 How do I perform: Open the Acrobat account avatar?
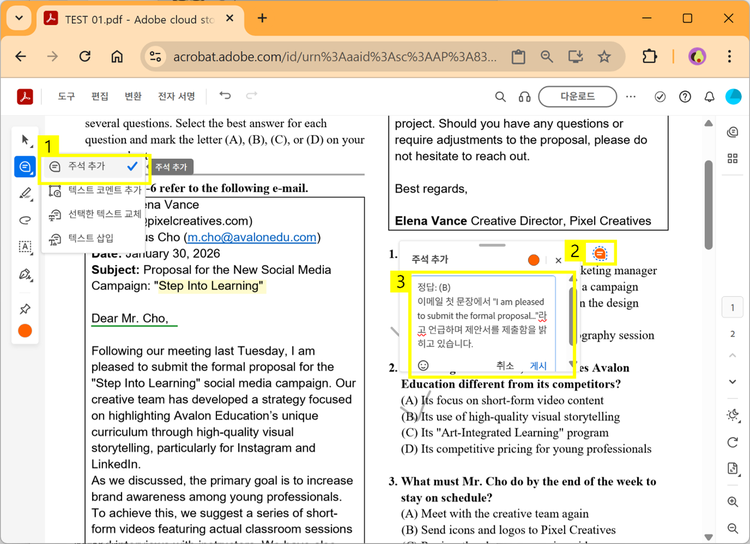(733, 97)
